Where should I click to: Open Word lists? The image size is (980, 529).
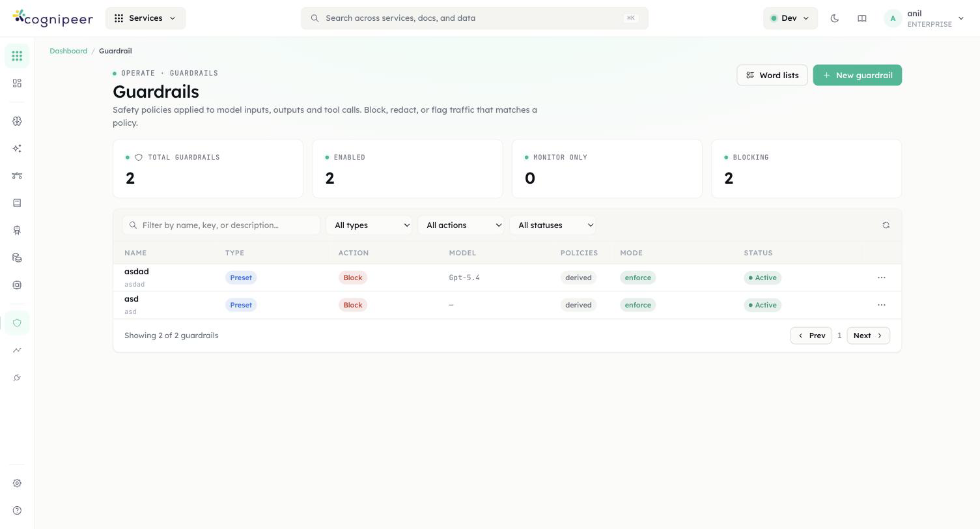coord(772,75)
